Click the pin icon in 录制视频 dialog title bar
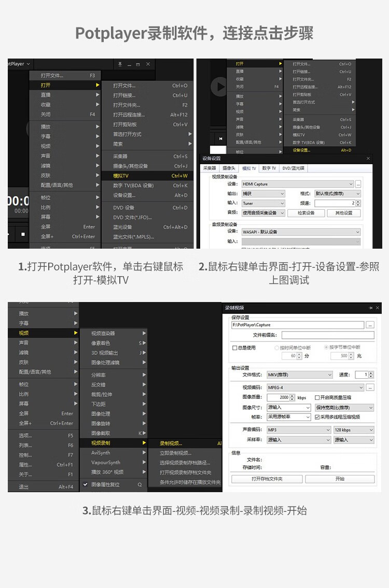Image resolution: width=389 pixels, height=588 pixels. point(371,308)
